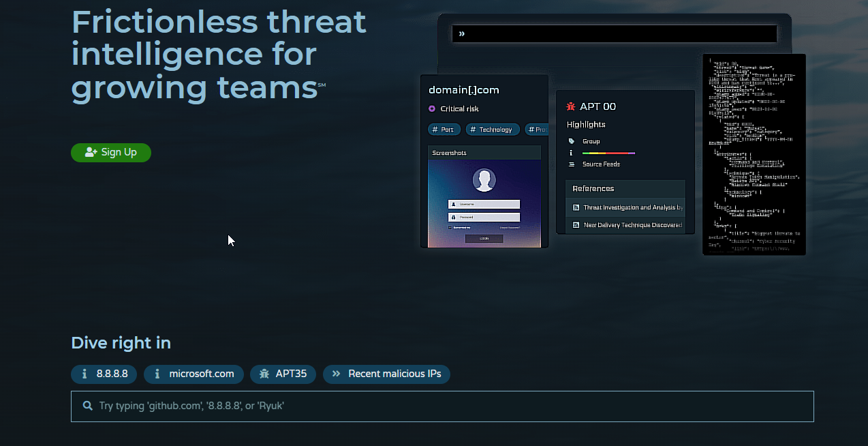
Task: Select the Port hashtag tag
Action: [x=444, y=130]
